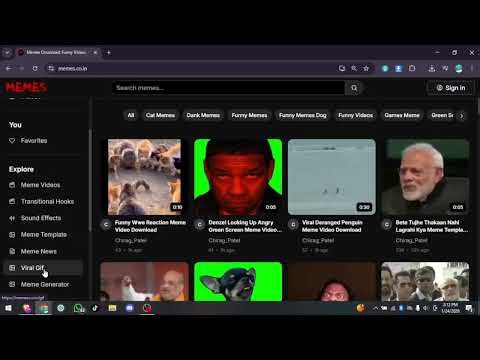Click Denzel Looking Up Angry title link

[x=245, y=226]
